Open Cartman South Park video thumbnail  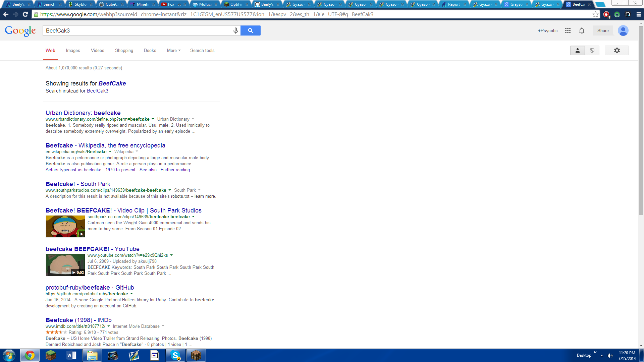tap(65, 226)
